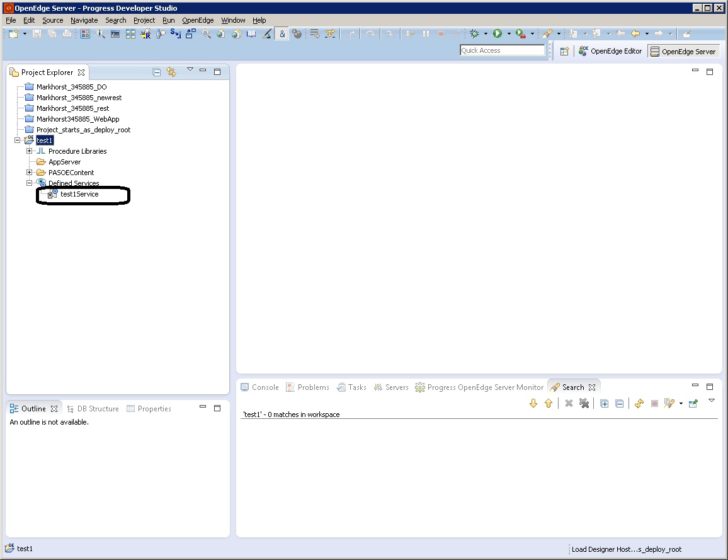
Task: Open the OpenEdge menu
Action: 198,20
